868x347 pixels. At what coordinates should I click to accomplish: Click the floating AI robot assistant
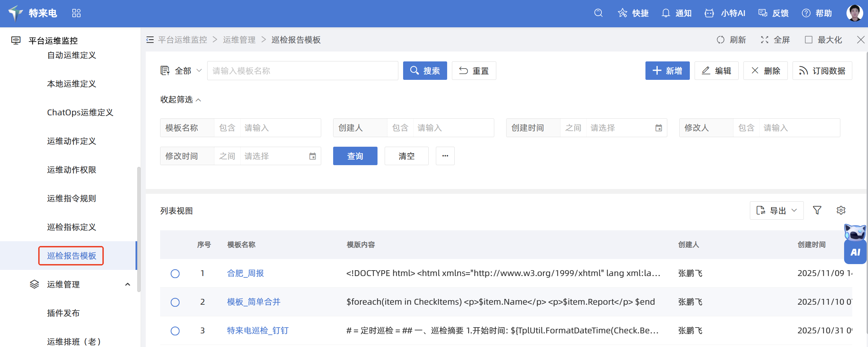(855, 244)
